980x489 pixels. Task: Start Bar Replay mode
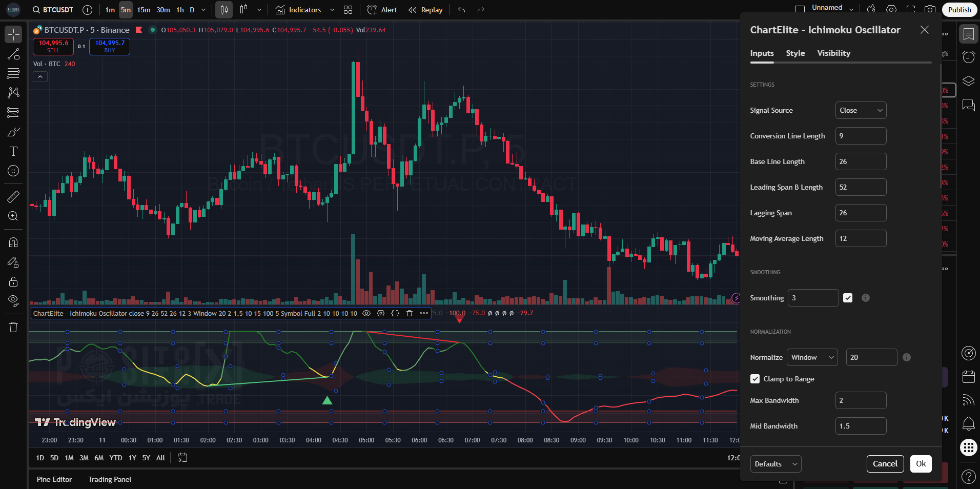coord(425,10)
